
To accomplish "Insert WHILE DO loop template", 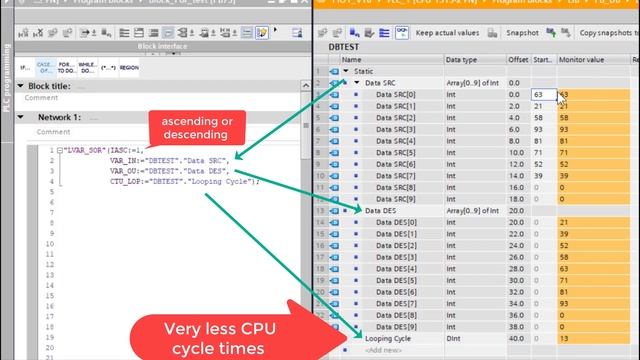I will (x=87, y=68).
